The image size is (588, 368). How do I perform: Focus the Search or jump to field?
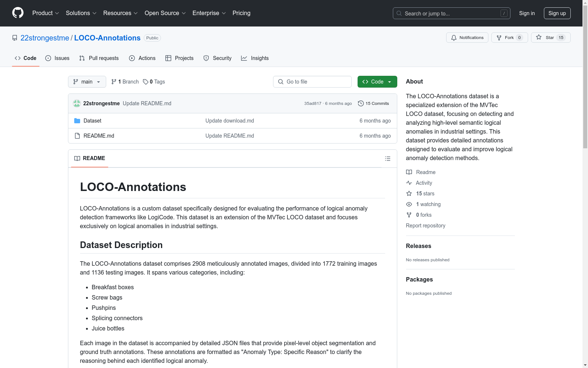(x=452, y=13)
